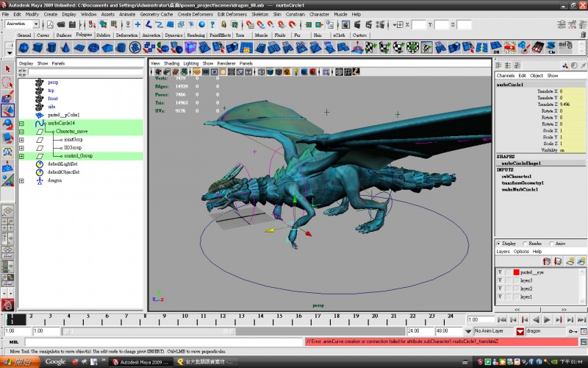Select control_Group in the outliner

[76, 156]
